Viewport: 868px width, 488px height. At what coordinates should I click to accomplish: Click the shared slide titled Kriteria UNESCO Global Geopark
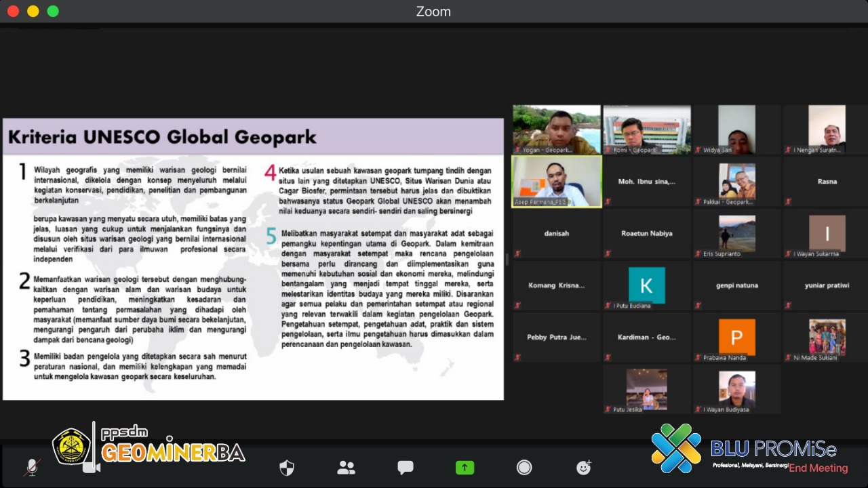(x=253, y=259)
